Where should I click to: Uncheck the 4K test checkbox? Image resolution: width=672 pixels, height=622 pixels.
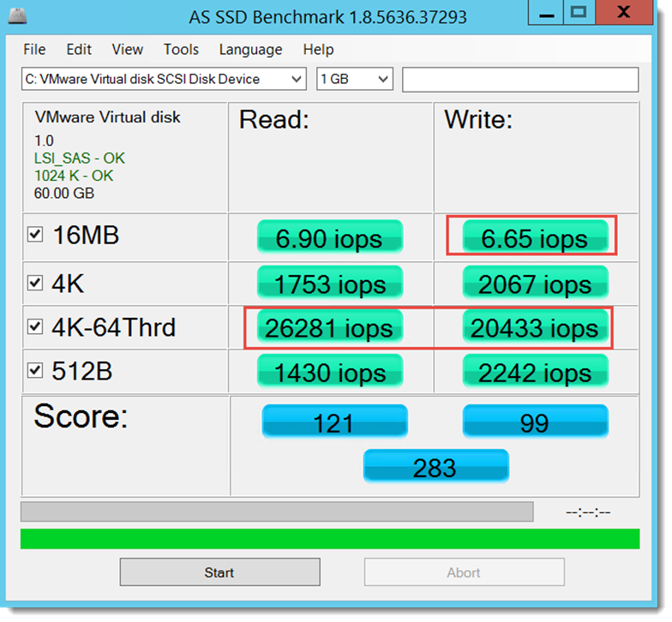pos(35,283)
